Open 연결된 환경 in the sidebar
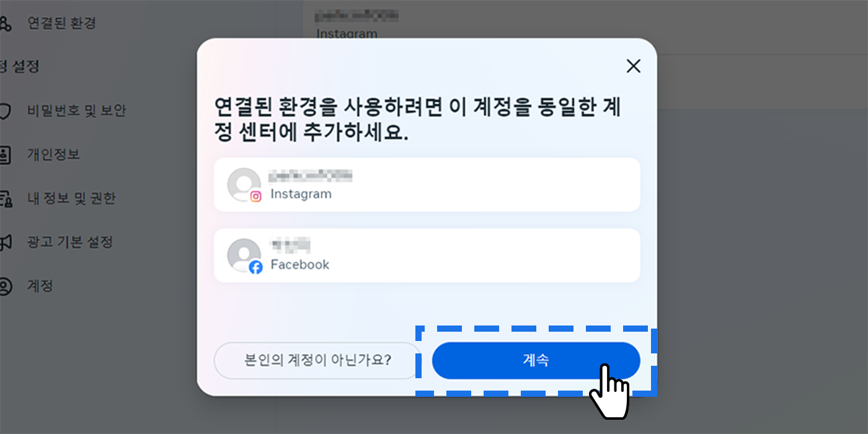 pyautogui.click(x=61, y=24)
